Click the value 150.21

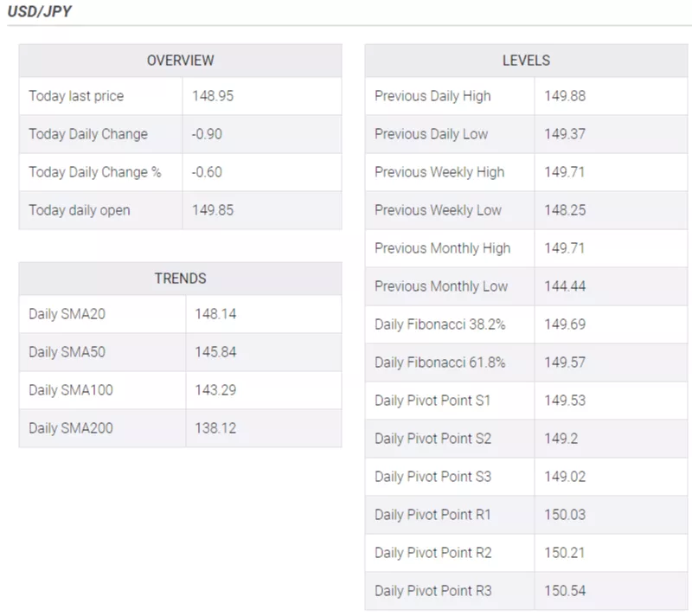pyautogui.click(x=565, y=553)
